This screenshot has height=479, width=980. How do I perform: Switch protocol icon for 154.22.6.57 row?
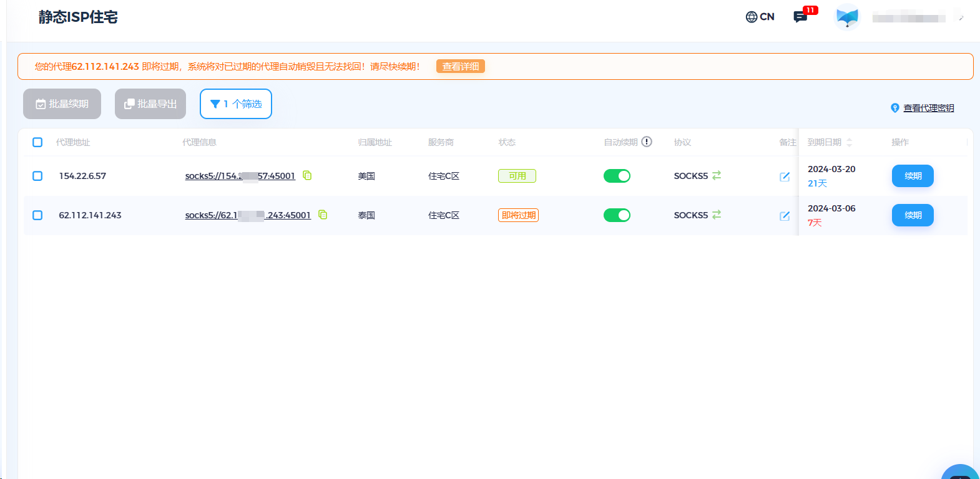(717, 175)
